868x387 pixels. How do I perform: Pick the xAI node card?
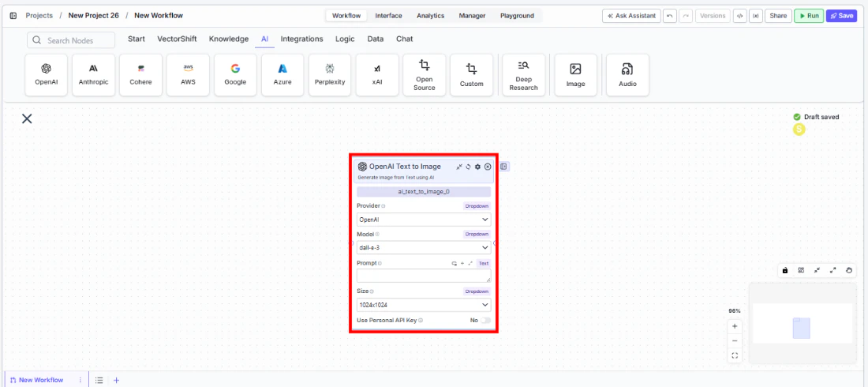(x=377, y=75)
